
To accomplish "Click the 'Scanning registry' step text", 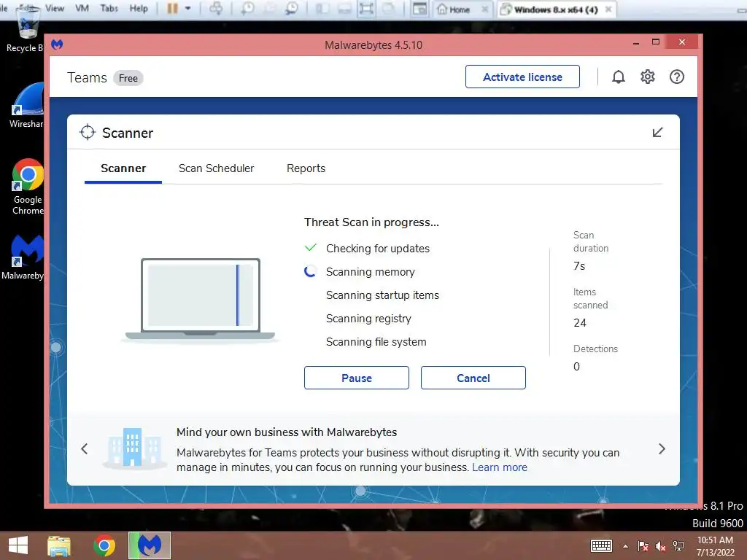I will tap(368, 318).
